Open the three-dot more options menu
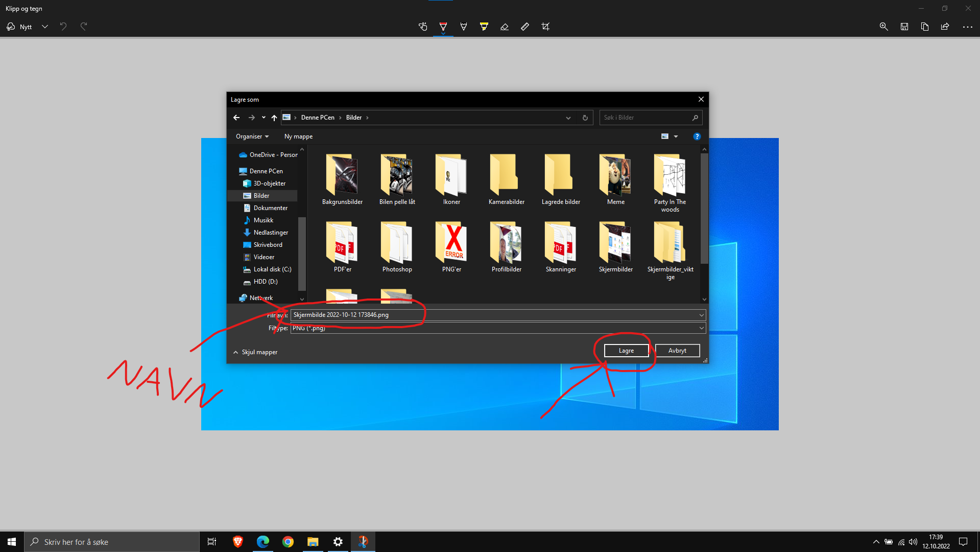Viewport: 980px width, 552px height. 968,27
